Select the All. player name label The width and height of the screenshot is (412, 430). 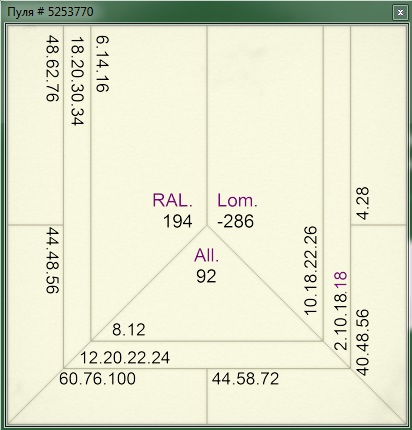[x=207, y=255]
